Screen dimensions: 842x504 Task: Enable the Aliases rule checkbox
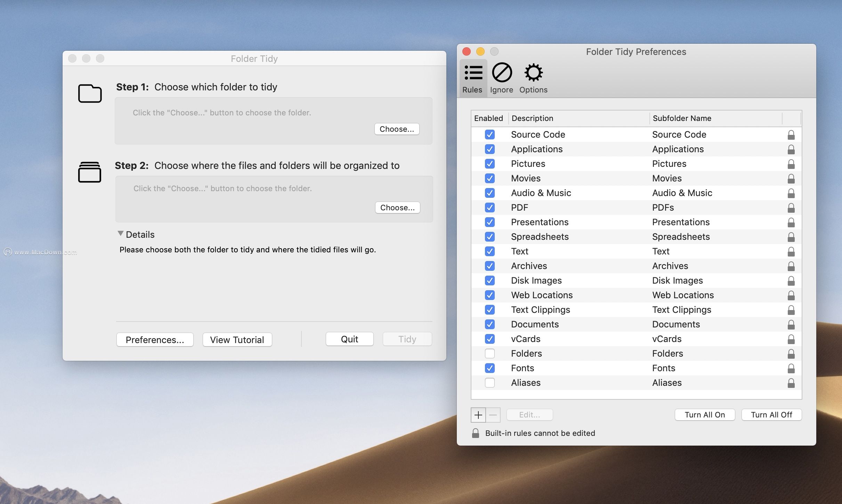coord(489,383)
